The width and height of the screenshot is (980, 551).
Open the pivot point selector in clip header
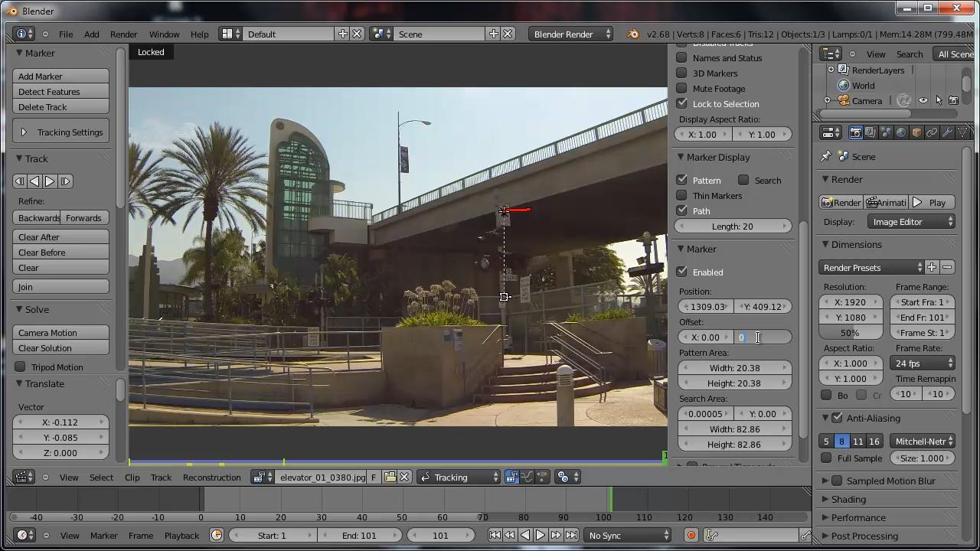tap(567, 477)
